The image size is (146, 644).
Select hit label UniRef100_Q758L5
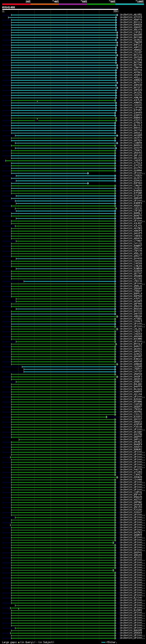[131, 123]
